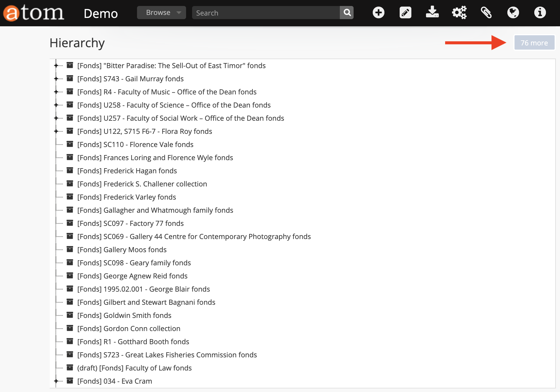Click archive icon beside Frederick Hagan fonds
Screen dimensions: 560x392
coord(70,170)
